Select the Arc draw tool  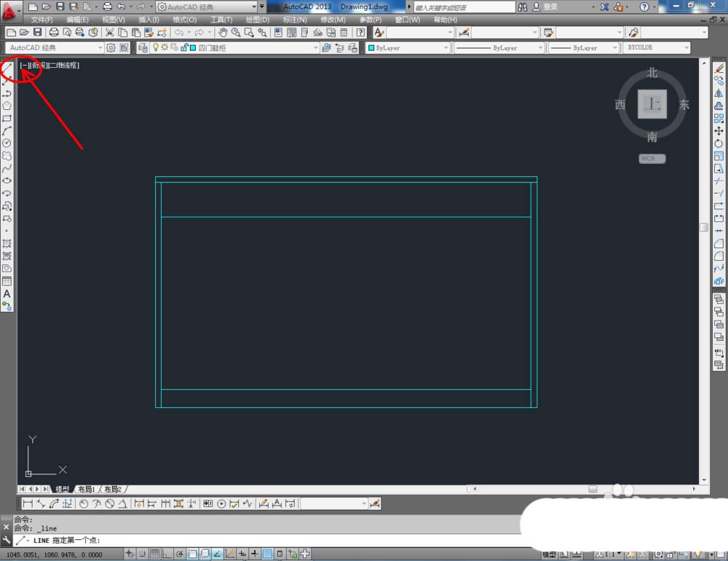[7, 131]
